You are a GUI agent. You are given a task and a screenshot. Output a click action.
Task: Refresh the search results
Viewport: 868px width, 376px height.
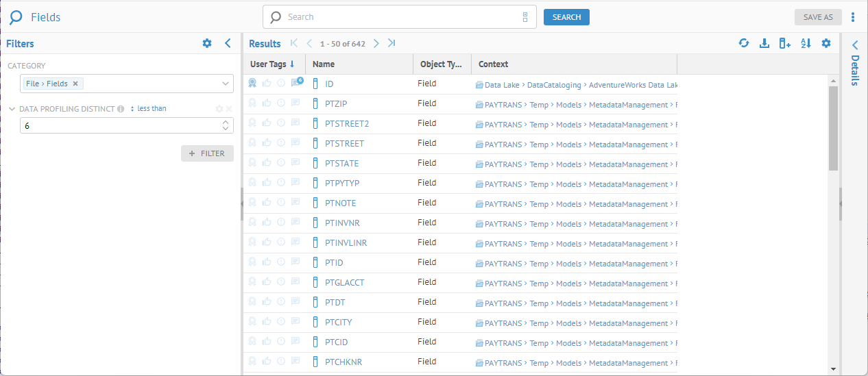[x=744, y=43]
